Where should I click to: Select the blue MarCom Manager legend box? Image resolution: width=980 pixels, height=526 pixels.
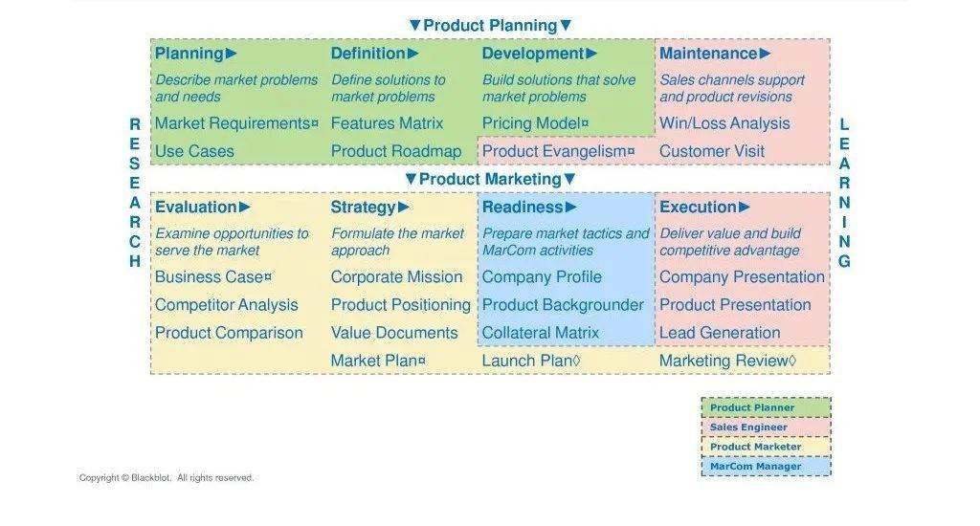click(767, 466)
